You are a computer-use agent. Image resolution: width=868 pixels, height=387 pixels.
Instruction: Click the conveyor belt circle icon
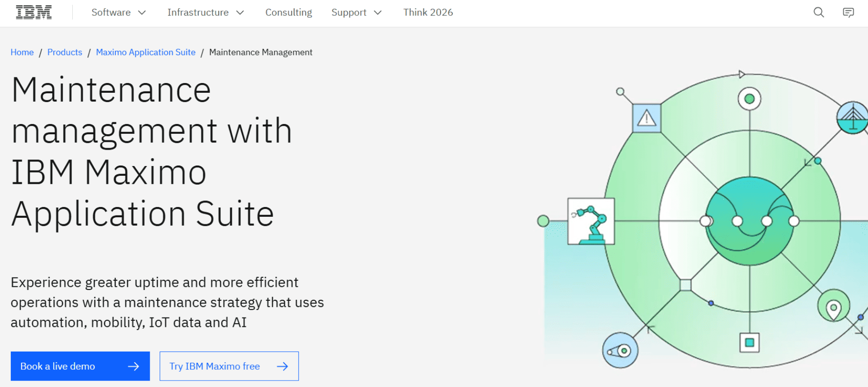pos(620,350)
